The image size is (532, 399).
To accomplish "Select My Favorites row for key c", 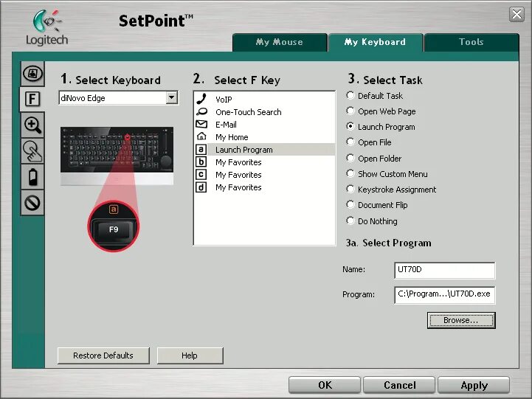I will click(x=265, y=175).
